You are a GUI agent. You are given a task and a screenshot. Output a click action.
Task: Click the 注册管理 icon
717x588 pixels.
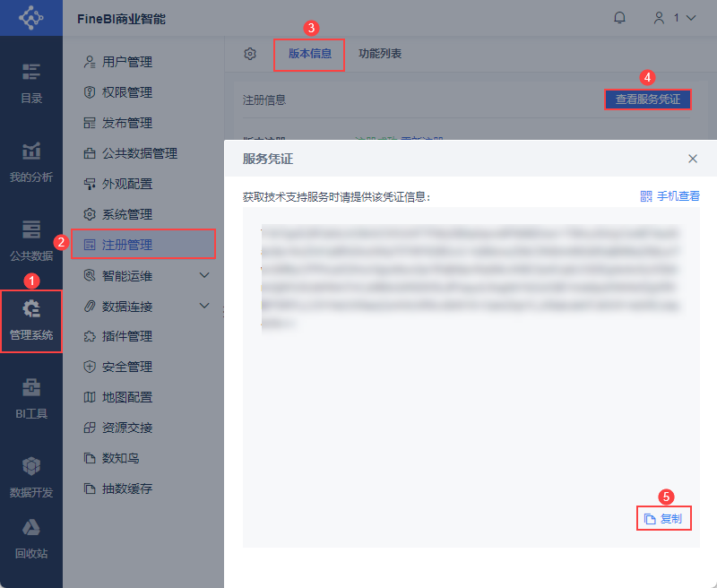click(90, 245)
